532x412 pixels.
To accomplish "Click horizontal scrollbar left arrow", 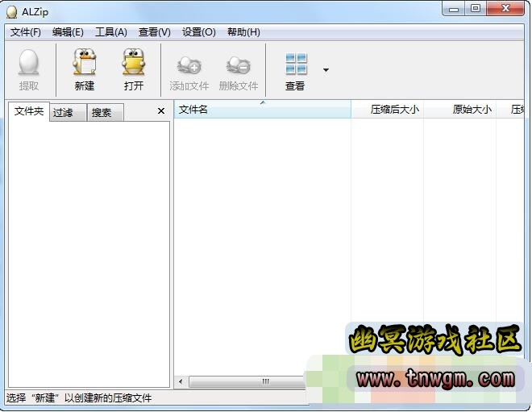I will point(181,382).
